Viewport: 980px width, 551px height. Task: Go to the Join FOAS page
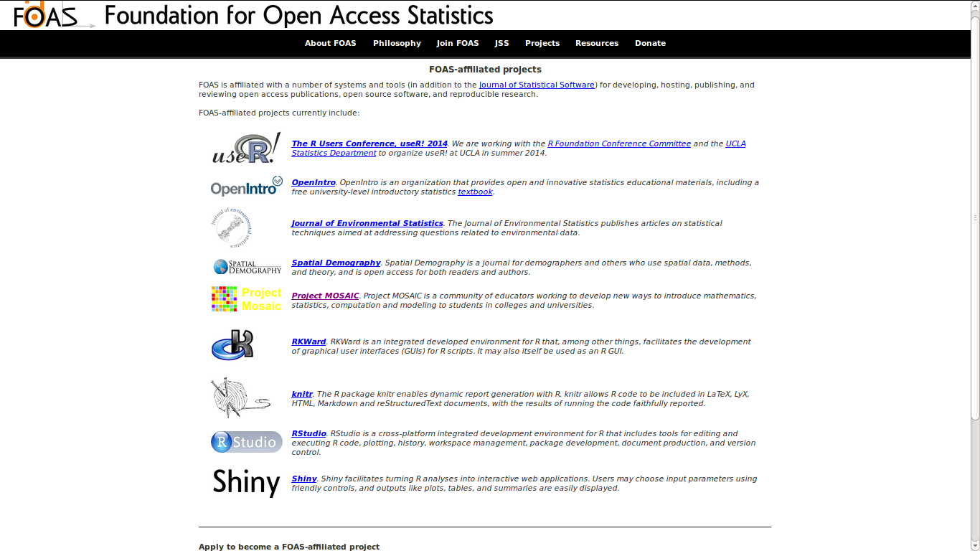pos(458,43)
